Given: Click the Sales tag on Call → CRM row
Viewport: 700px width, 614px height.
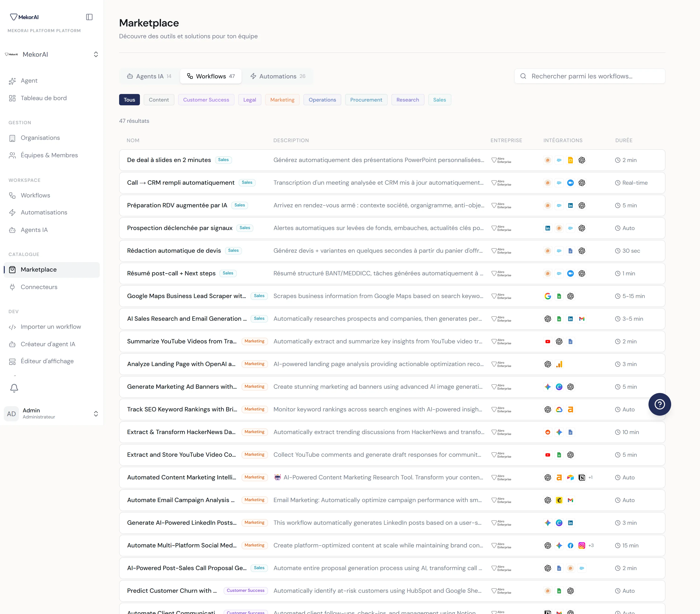Looking at the screenshot, I should click(x=247, y=182).
